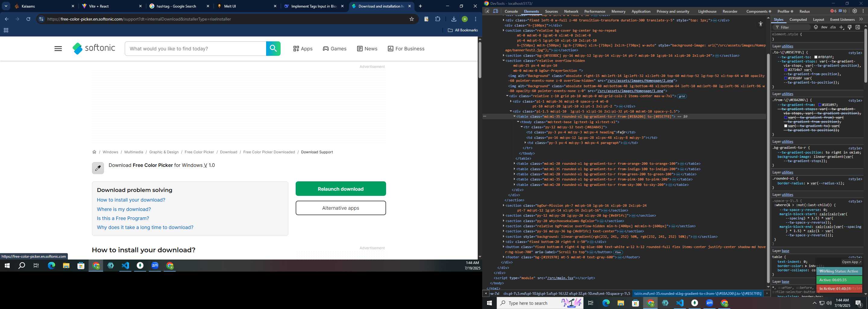Expand table from-orange-200 to-orange-100 node
868x309 pixels.
[x=514, y=164]
